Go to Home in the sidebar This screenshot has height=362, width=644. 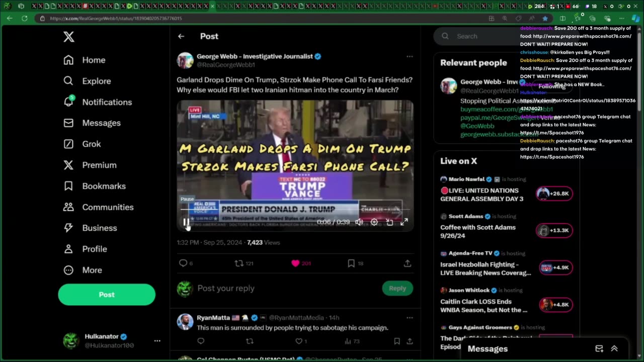click(85, 60)
